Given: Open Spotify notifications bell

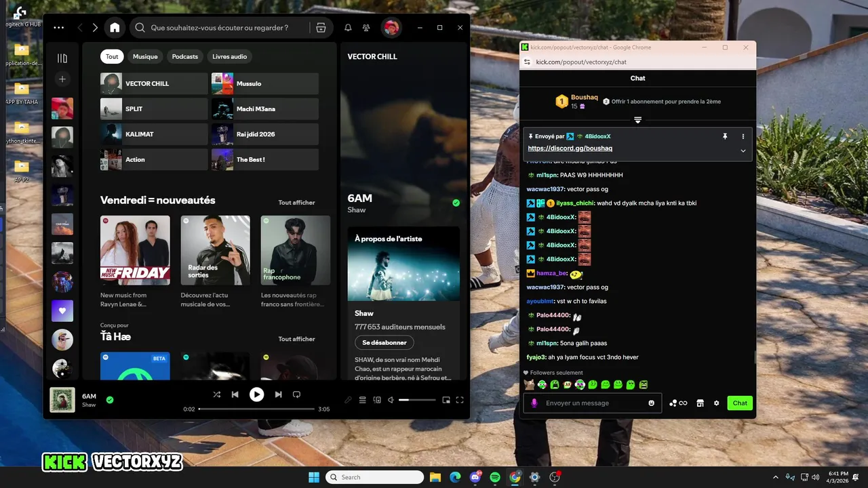Looking at the screenshot, I should pos(348,28).
